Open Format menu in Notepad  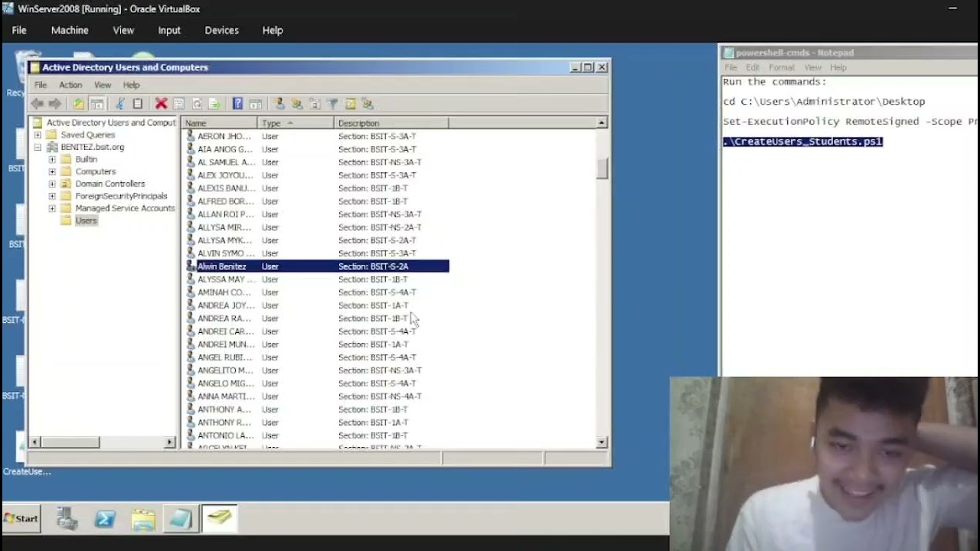pyautogui.click(x=782, y=67)
